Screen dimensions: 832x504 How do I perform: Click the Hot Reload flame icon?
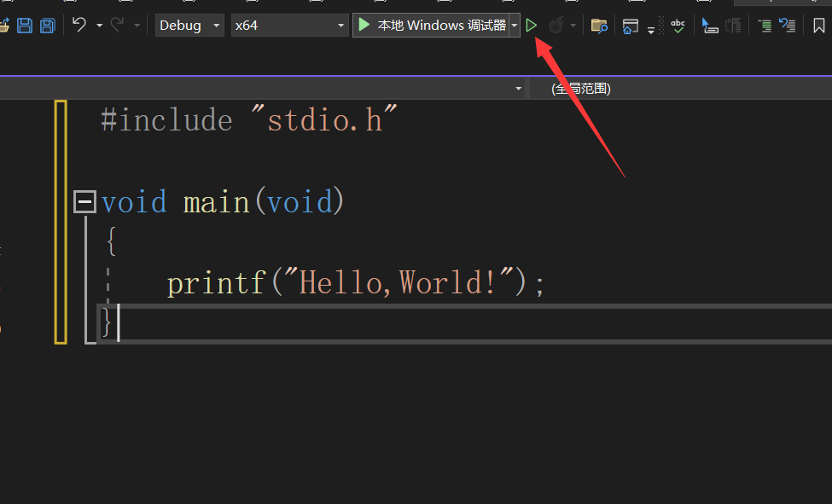[x=556, y=26]
